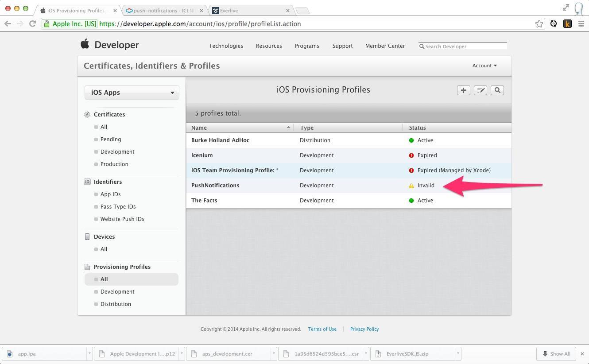The image size is (589, 364).
Task: Click the edit profiles icon
Action: 480,90
